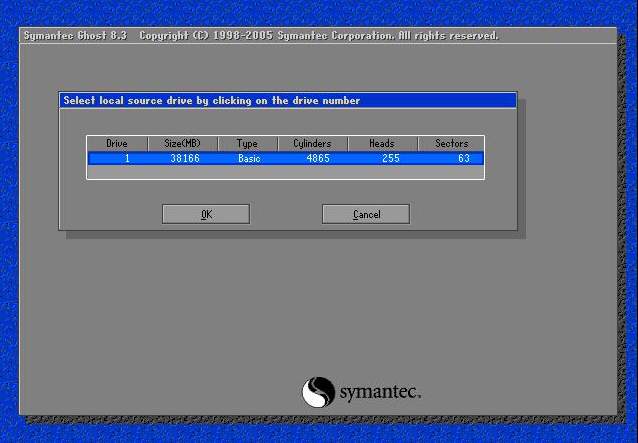Image resolution: width=638 pixels, height=443 pixels.
Task: Click the empty area below the drive row
Action: [x=285, y=172]
